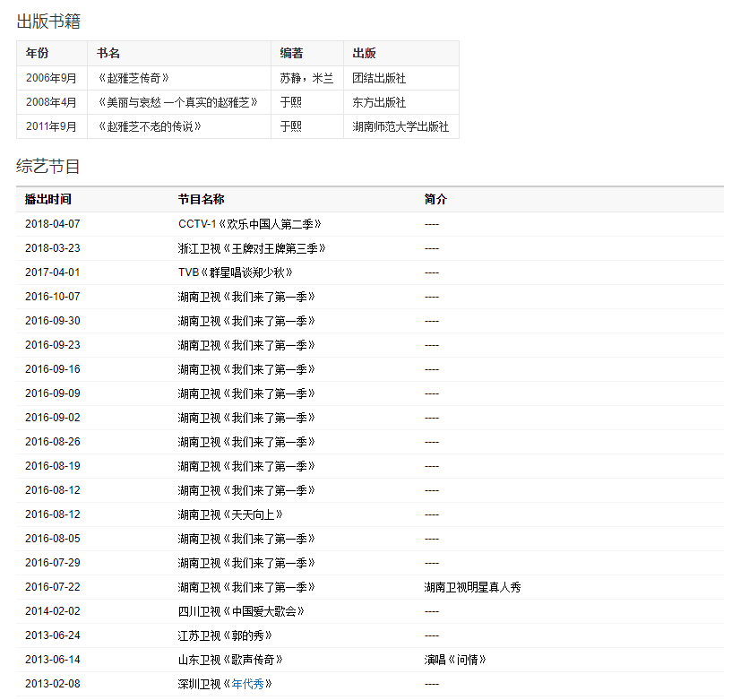Click the 年份 column header
The width and height of the screenshot is (732, 700).
click(38, 54)
